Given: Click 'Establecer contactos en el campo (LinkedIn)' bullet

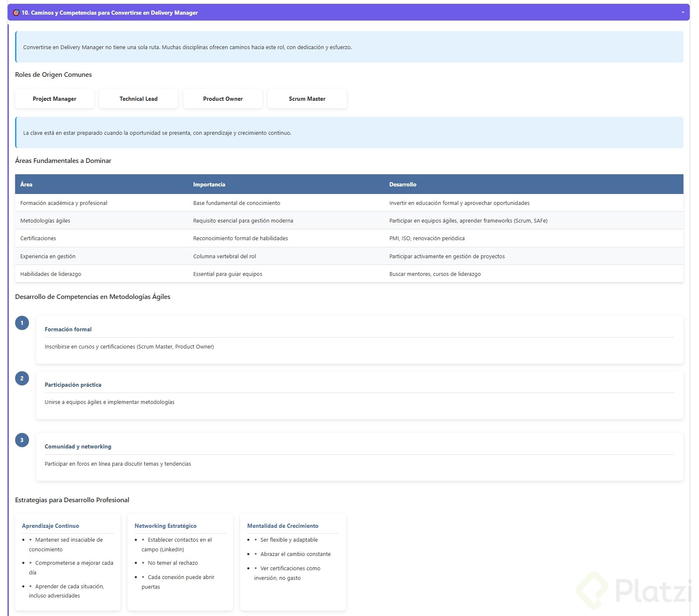Looking at the screenshot, I should (x=177, y=545).
